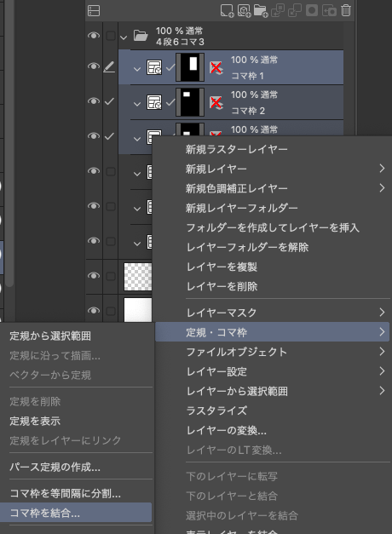Click the new raster layer icon
This screenshot has height=534, width=392.
[227, 10]
